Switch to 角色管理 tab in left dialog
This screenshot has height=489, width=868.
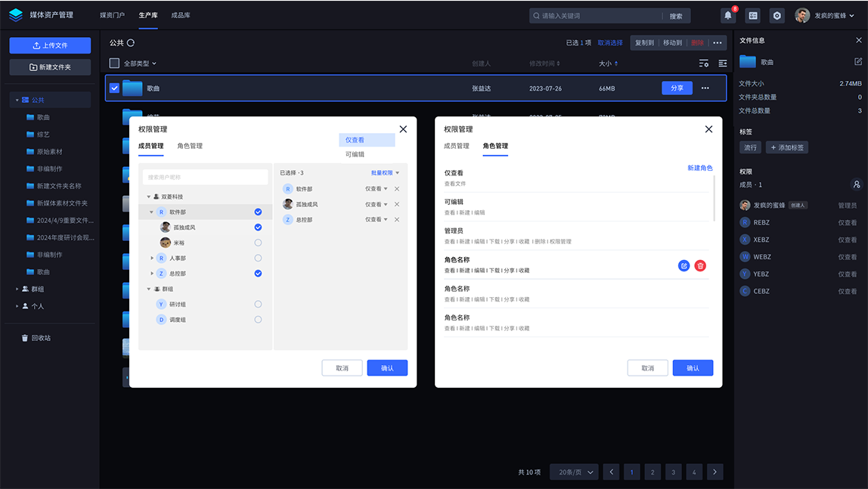point(190,146)
